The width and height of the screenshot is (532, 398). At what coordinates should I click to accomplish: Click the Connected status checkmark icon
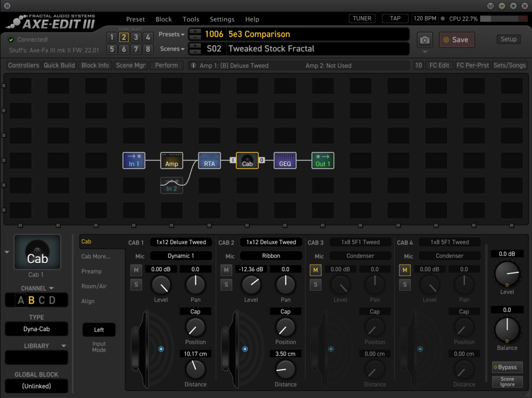tap(11, 39)
